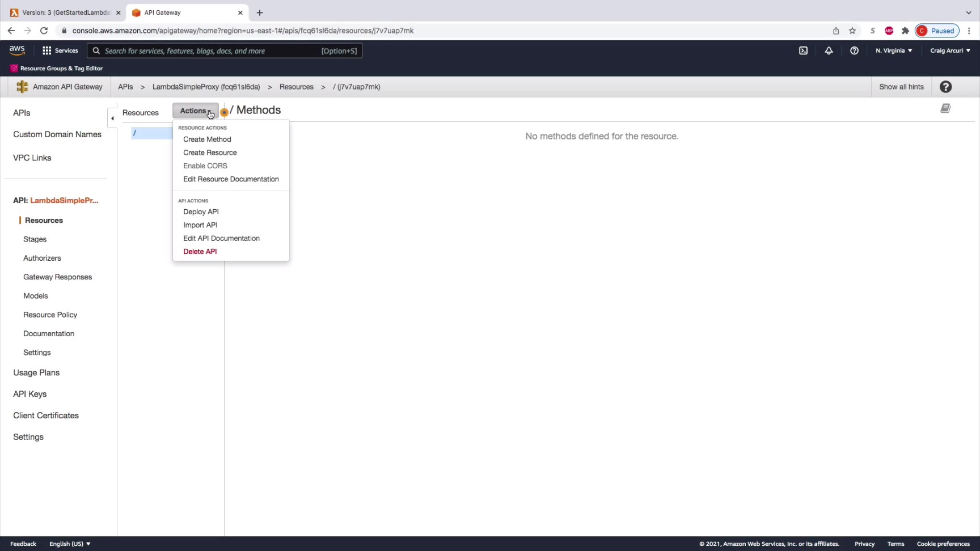Open AWS CloudShell terminal icon

click(x=803, y=50)
